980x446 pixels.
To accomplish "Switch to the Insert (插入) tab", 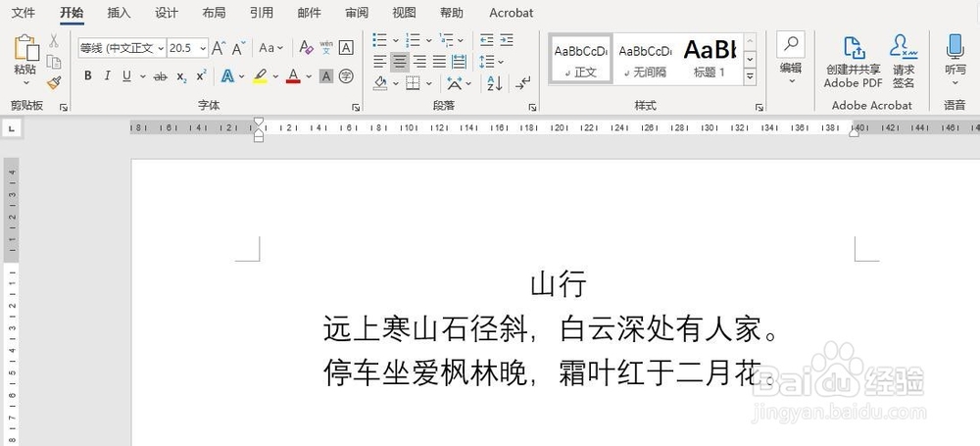I will tap(119, 13).
